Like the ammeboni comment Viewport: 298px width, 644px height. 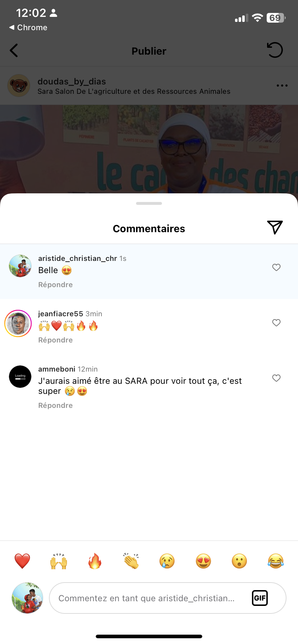(x=276, y=378)
